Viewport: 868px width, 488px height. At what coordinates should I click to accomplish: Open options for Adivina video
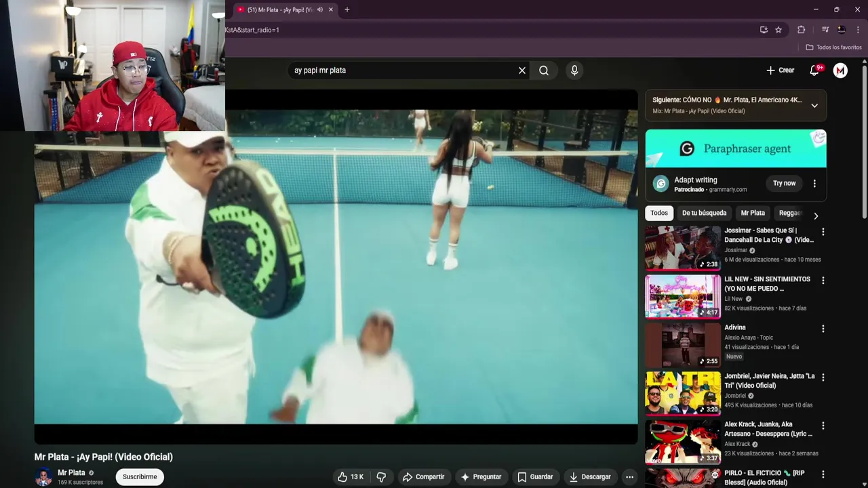point(823,329)
